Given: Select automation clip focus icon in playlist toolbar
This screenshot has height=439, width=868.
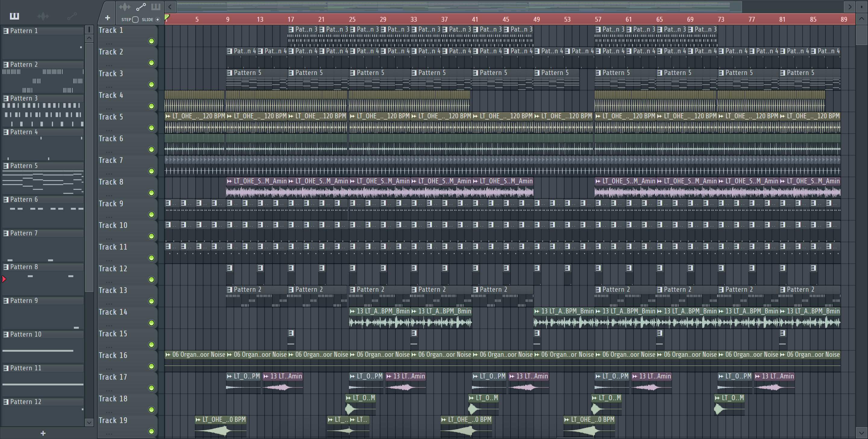Looking at the screenshot, I should click(141, 7).
